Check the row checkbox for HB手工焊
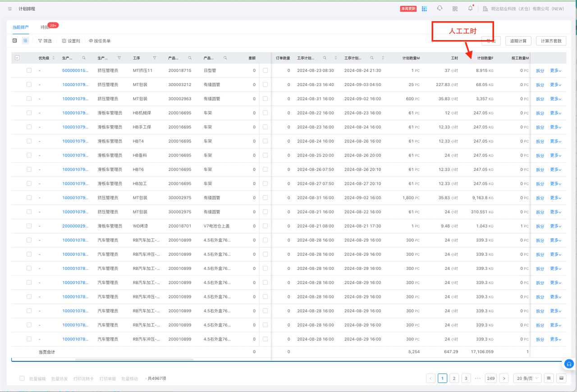Screen dimensions: 577x392 pos(29,127)
